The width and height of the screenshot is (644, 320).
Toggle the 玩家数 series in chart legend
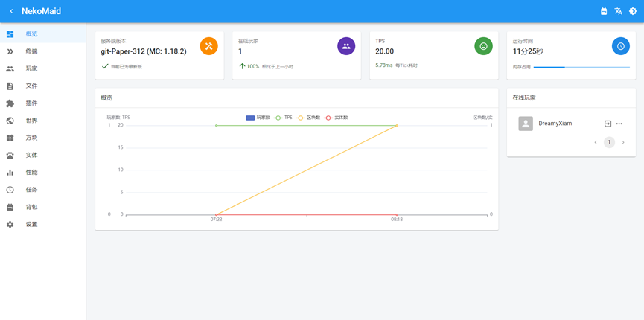[x=258, y=118]
